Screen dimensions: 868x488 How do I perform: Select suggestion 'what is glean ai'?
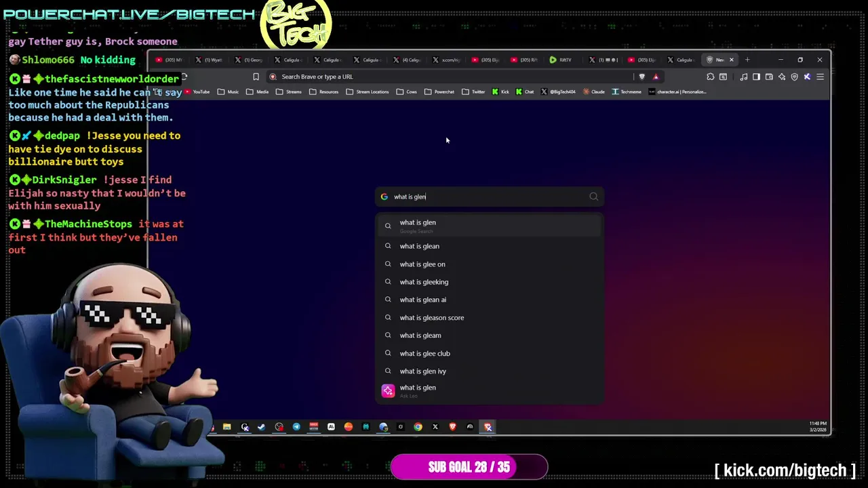click(x=490, y=300)
